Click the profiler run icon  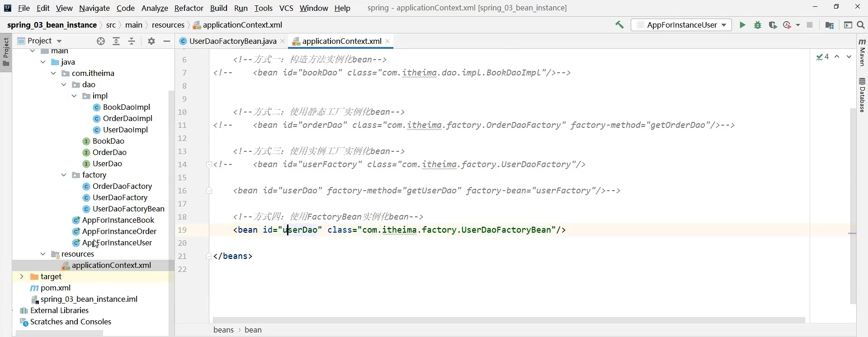787,25
